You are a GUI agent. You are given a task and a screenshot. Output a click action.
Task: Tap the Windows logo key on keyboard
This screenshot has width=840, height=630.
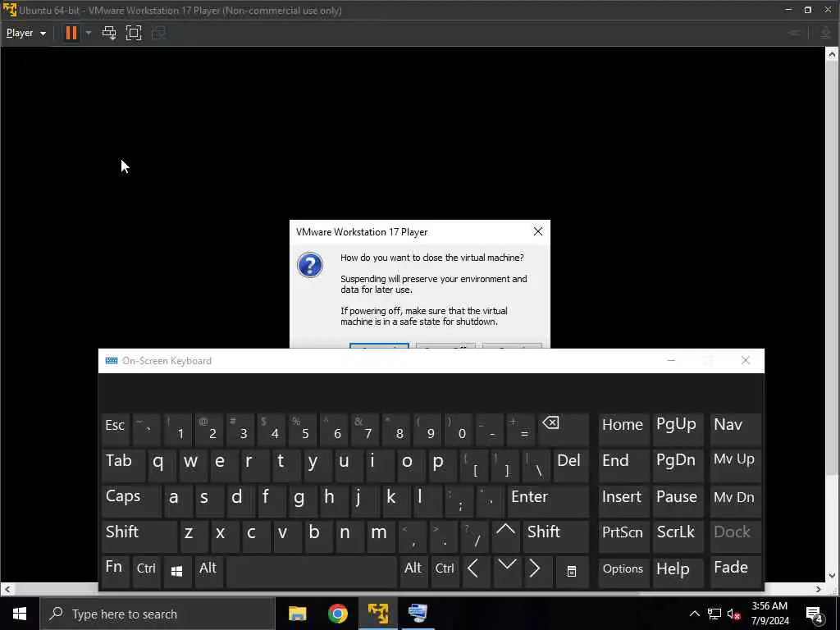coord(177,572)
